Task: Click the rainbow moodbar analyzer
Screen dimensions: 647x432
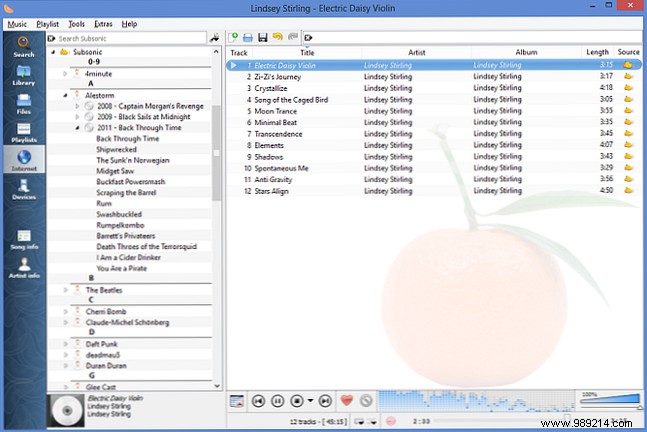Action: 477,401
